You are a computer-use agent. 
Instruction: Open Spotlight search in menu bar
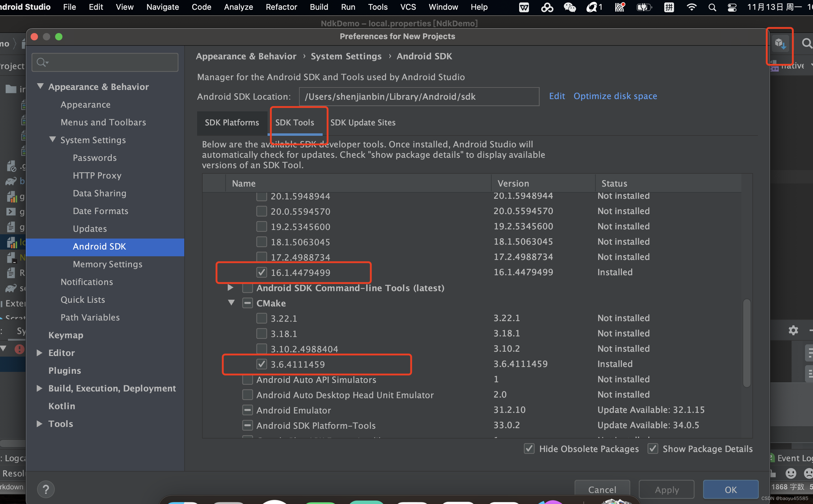tap(712, 7)
